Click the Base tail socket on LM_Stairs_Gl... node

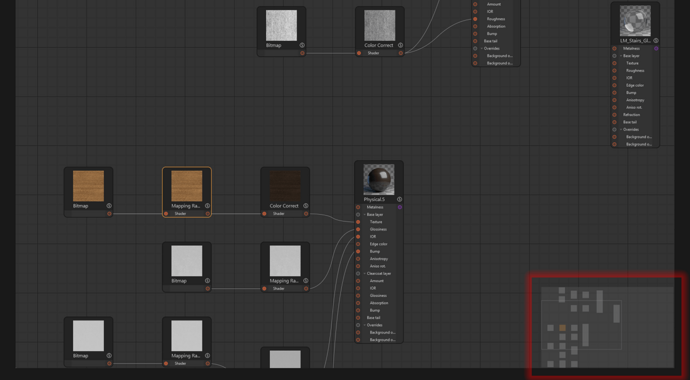click(x=614, y=122)
